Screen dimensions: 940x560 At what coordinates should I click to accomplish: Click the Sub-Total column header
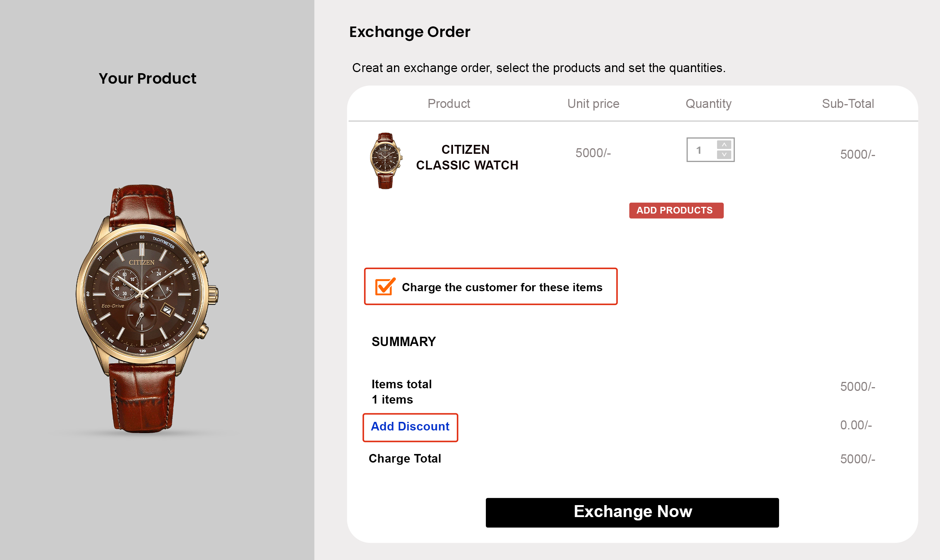(x=847, y=104)
